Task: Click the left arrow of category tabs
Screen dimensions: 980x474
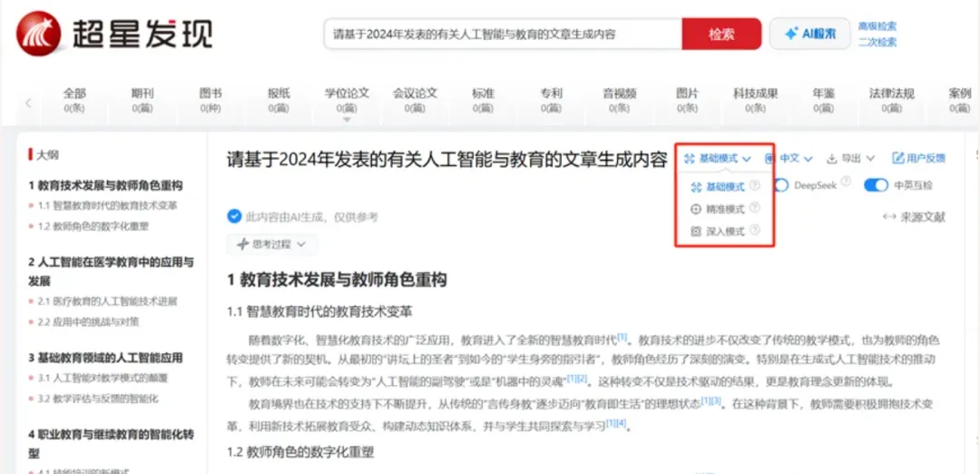Action: point(28,103)
